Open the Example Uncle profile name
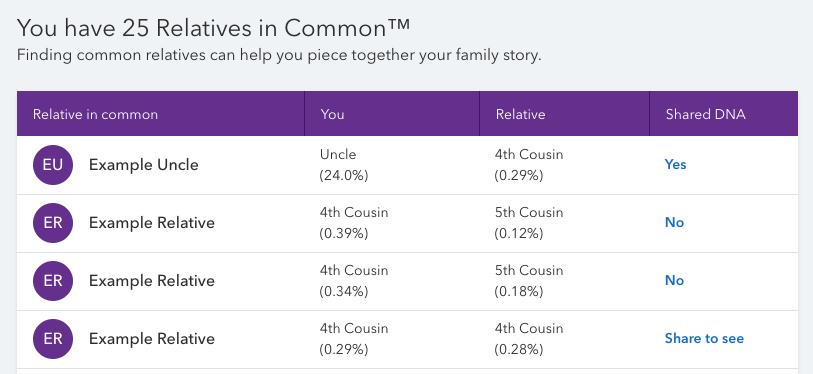 144,165
